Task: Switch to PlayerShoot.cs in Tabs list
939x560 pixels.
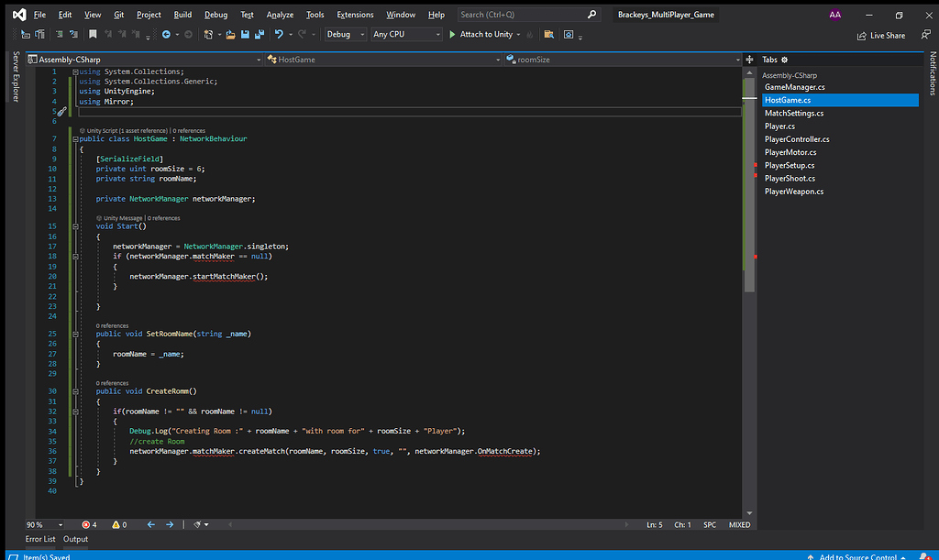Action: [789, 179]
